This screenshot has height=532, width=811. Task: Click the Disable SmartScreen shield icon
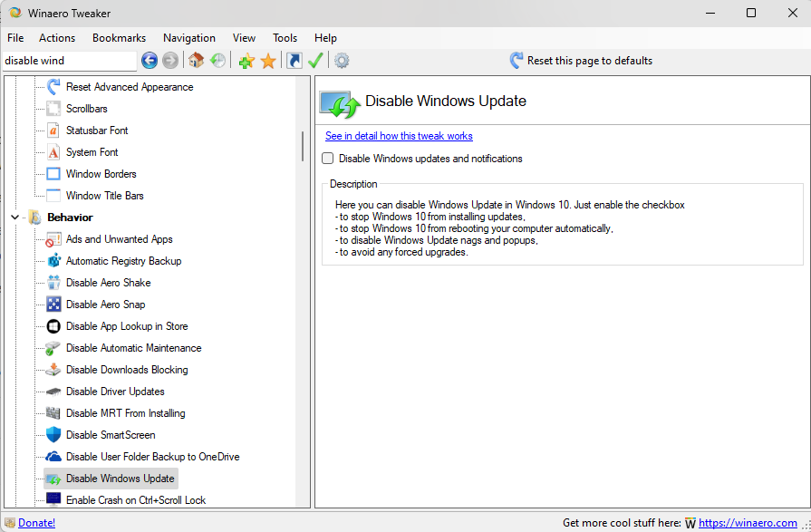[53, 435]
